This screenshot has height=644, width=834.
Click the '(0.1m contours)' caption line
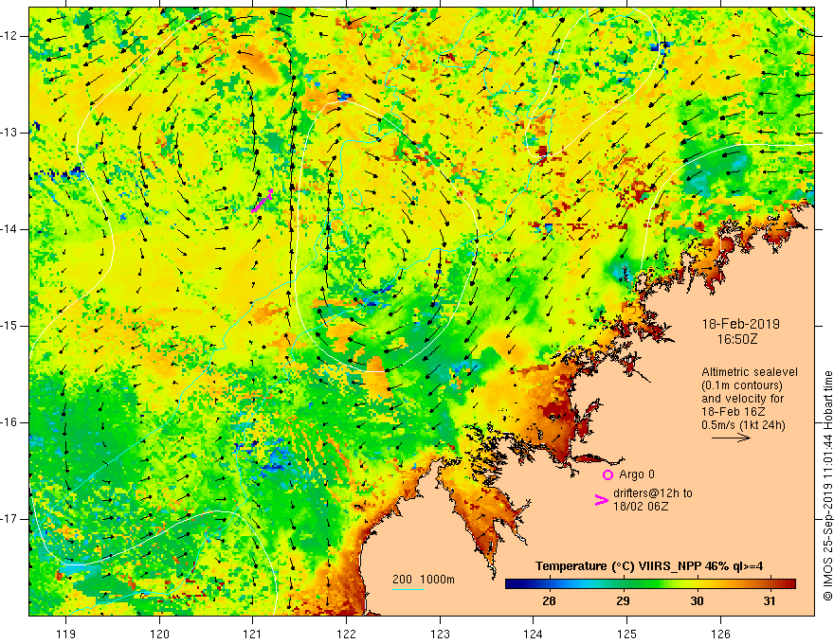[741, 385]
